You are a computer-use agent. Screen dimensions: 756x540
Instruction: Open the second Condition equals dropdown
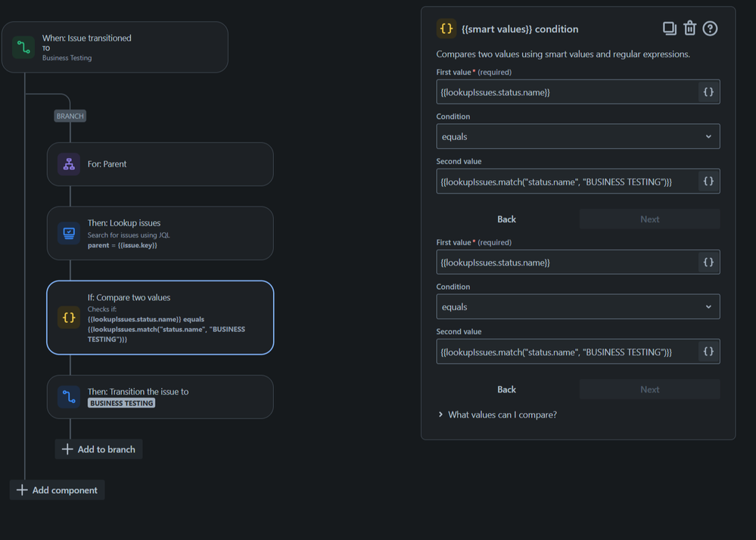(x=577, y=306)
